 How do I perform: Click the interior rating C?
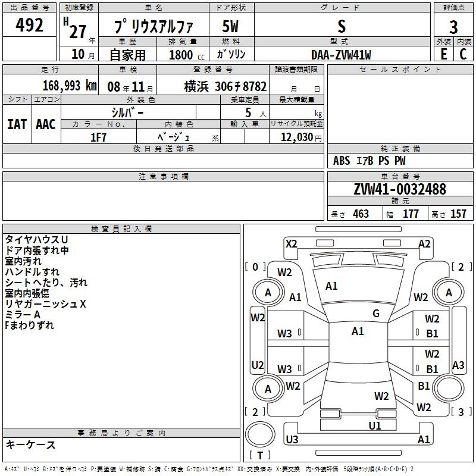tap(463, 54)
